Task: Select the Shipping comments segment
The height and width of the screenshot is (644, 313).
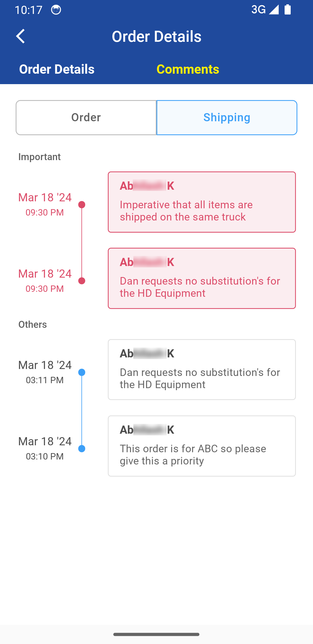Action: tap(227, 117)
